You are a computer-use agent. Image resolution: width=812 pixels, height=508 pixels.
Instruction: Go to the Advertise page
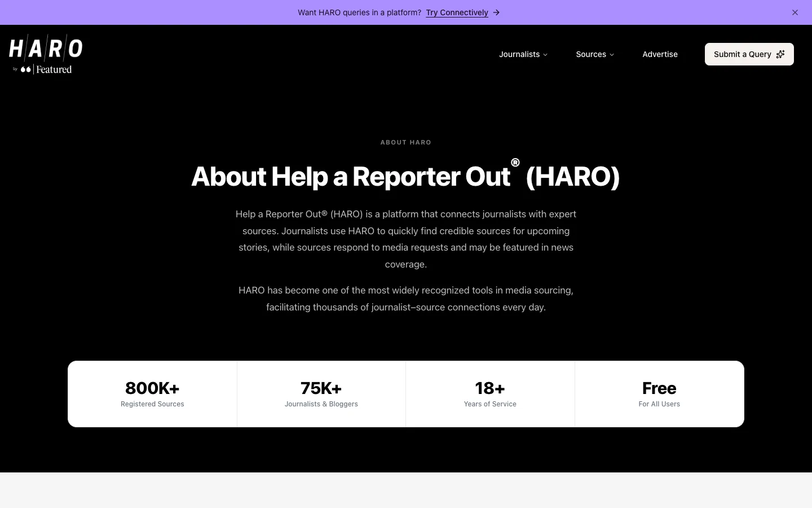[660, 54]
